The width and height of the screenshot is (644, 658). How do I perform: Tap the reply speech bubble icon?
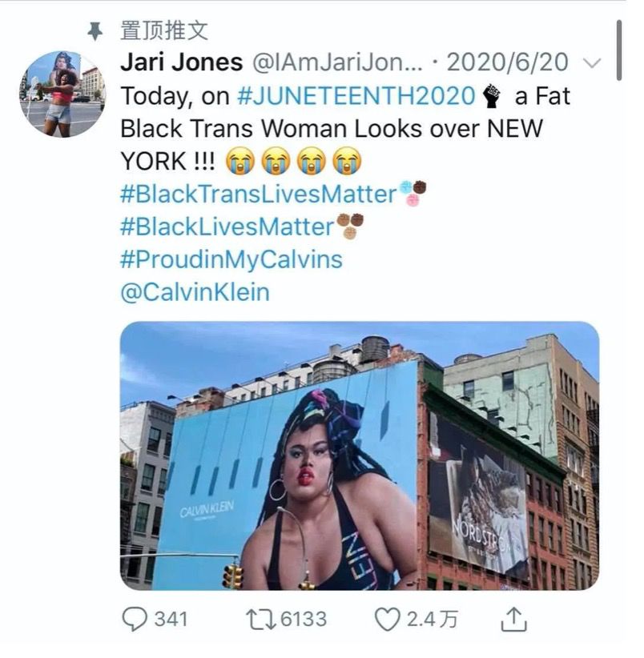tap(135, 620)
